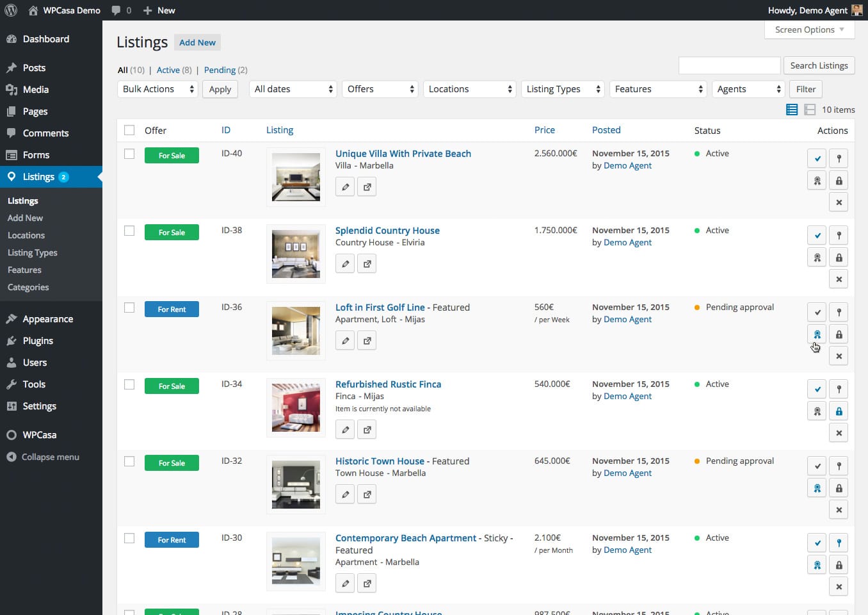Screen dimensions: 868x615
Task: Check the select-all checkbox in table header
Action: [129, 130]
